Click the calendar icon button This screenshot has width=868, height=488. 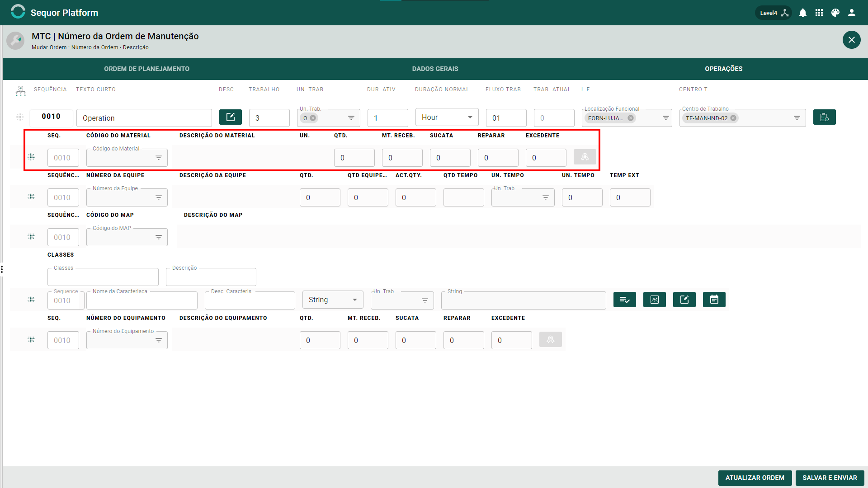pyautogui.click(x=714, y=300)
